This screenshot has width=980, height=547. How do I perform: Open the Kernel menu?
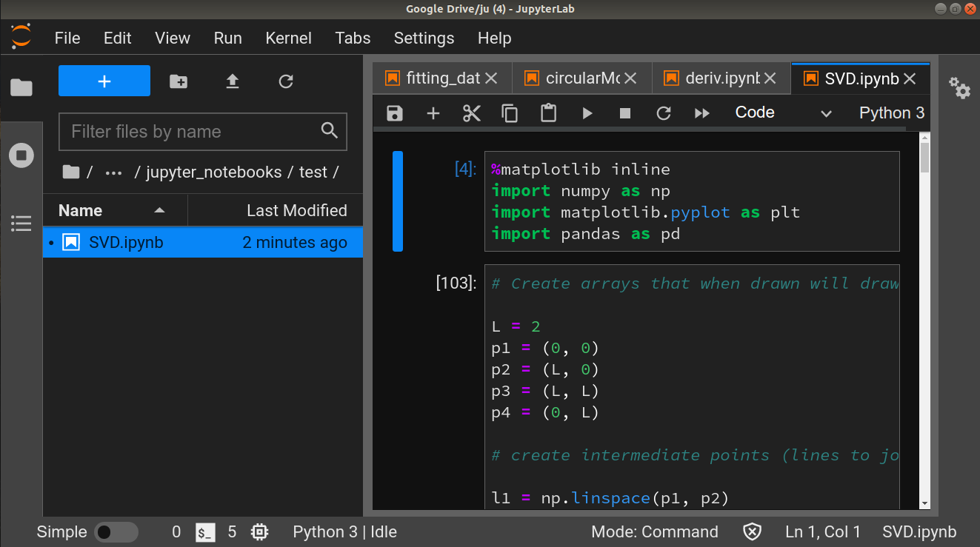click(288, 38)
